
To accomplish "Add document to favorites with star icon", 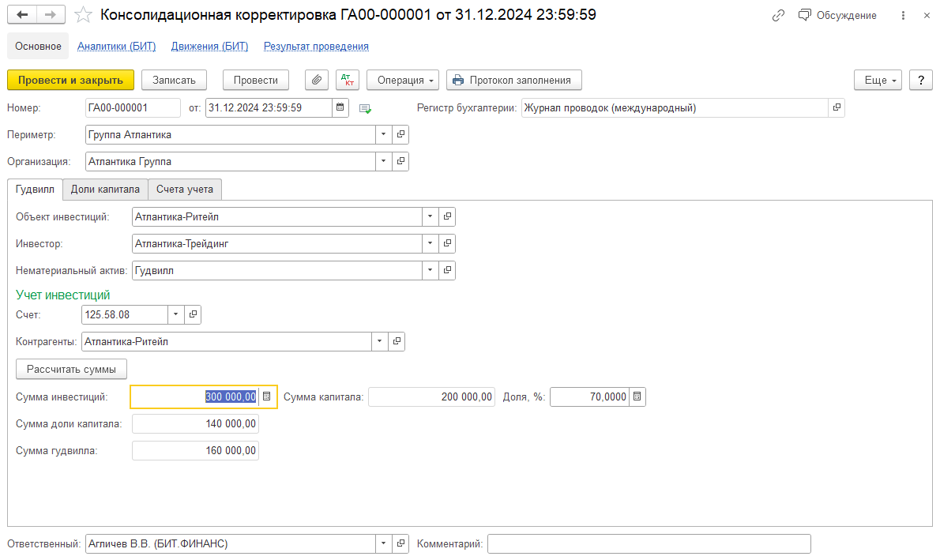I will (x=82, y=15).
